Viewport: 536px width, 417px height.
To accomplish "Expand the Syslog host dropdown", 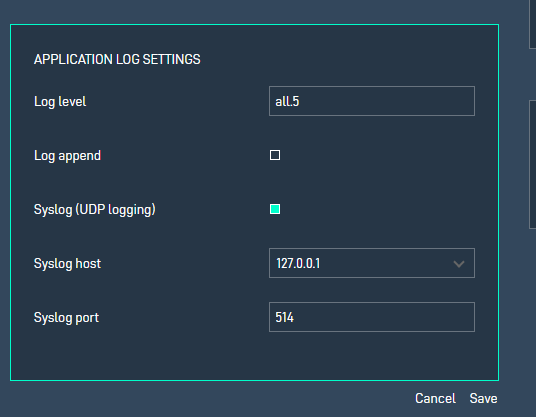I will 372,263.
